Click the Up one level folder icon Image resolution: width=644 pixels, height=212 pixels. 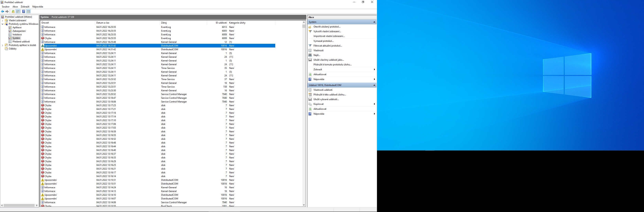[x=13, y=12]
